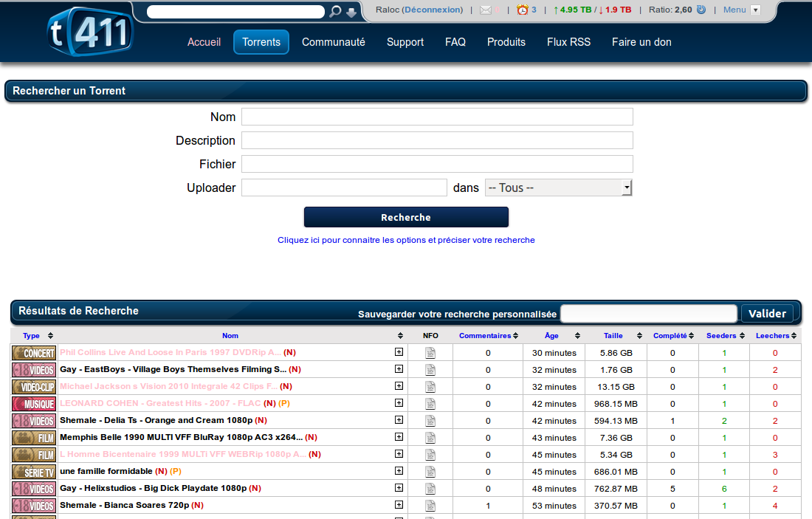Screen dimensions: 812x519
Task: Click the link to see search options
Action: [406, 240]
